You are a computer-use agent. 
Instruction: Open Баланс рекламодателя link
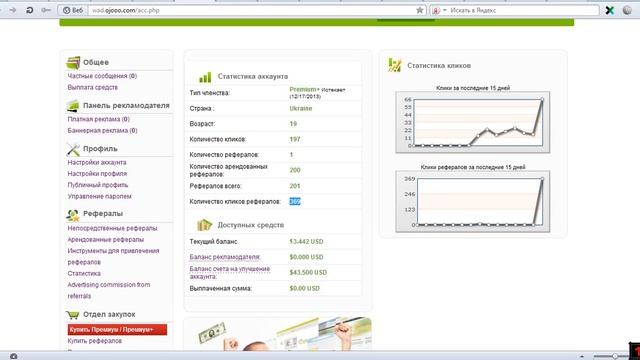click(x=224, y=257)
